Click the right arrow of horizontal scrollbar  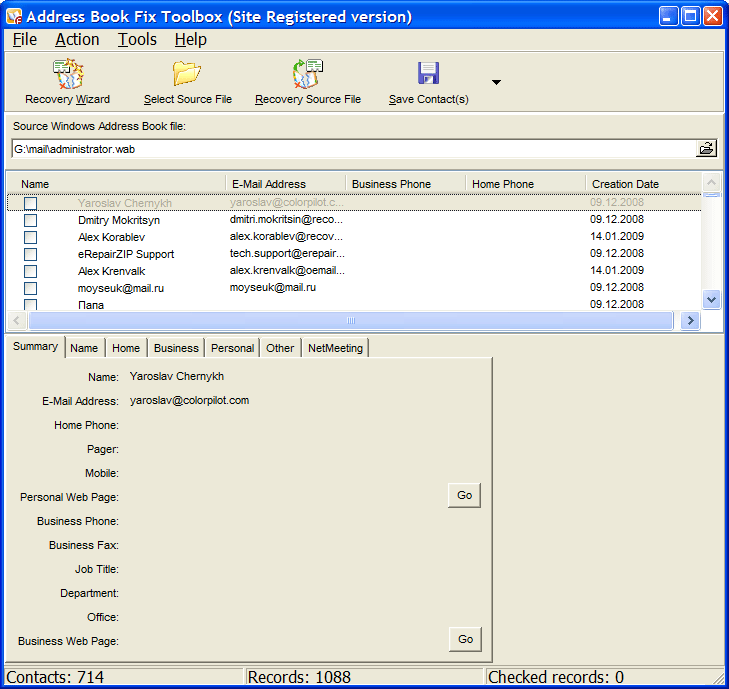point(690,321)
